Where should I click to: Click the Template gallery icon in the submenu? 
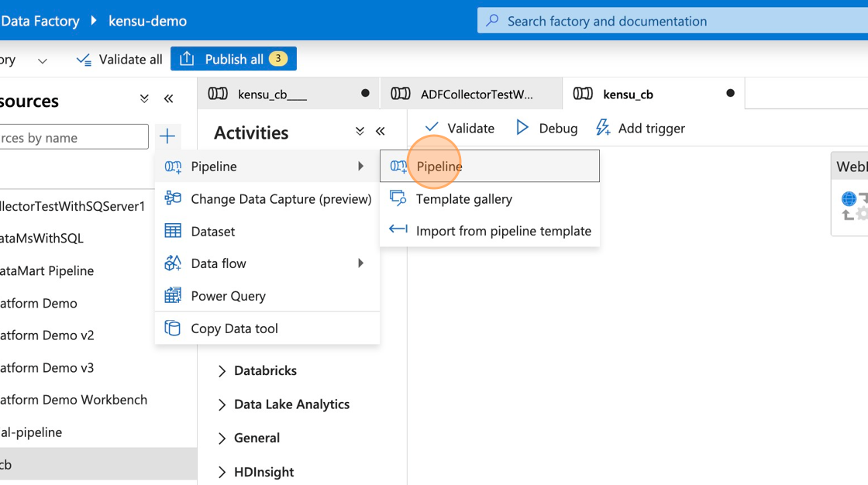[x=398, y=198]
